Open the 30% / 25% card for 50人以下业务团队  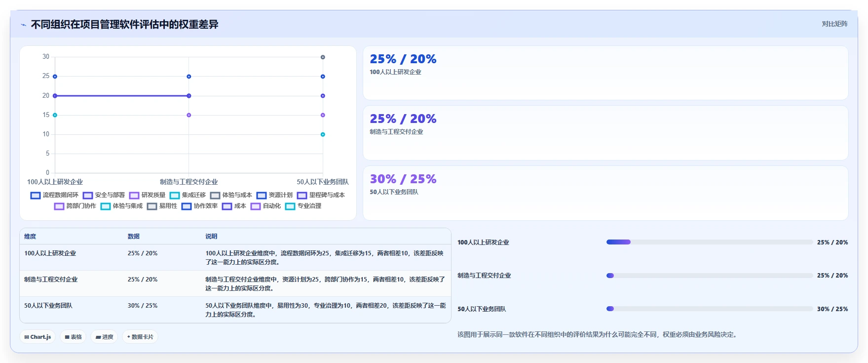point(605,193)
